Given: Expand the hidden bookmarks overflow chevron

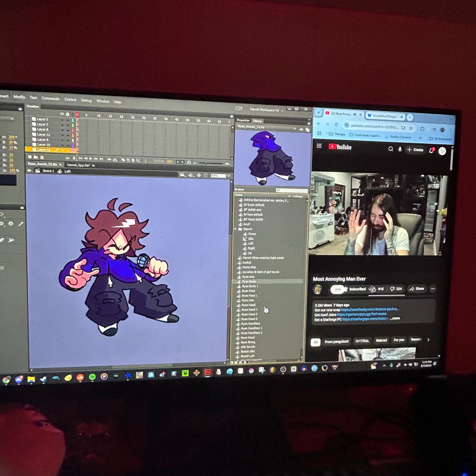Looking at the screenshot, I should pyautogui.click(x=420, y=138).
